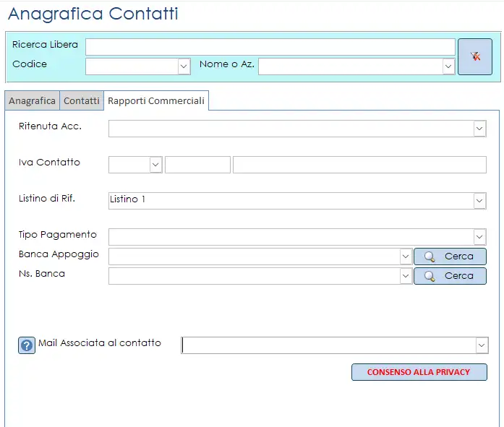Click Cerca button next to Ns. Banca
Image resolution: width=504 pixels, height=427 pixels.
(450, 276)
